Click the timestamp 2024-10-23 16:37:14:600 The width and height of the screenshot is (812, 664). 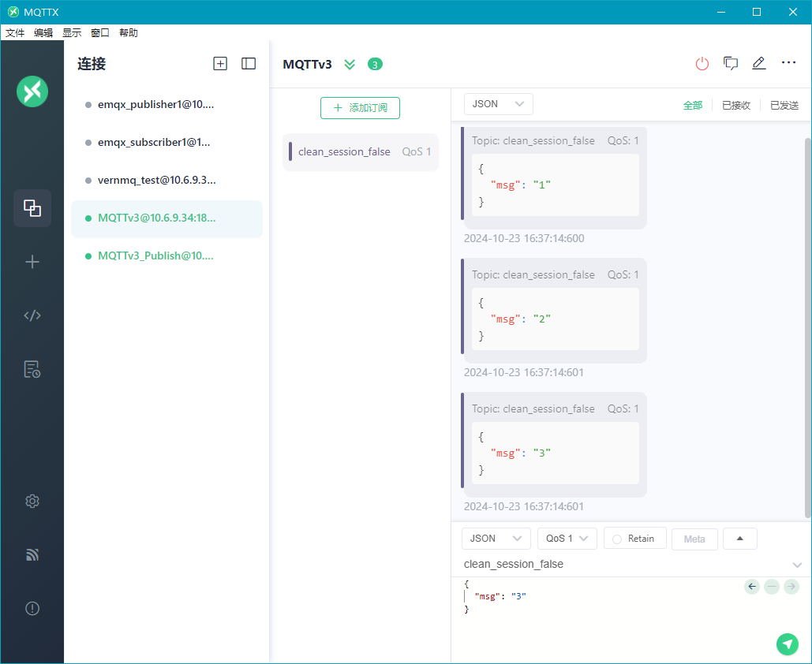coord(524,239)
